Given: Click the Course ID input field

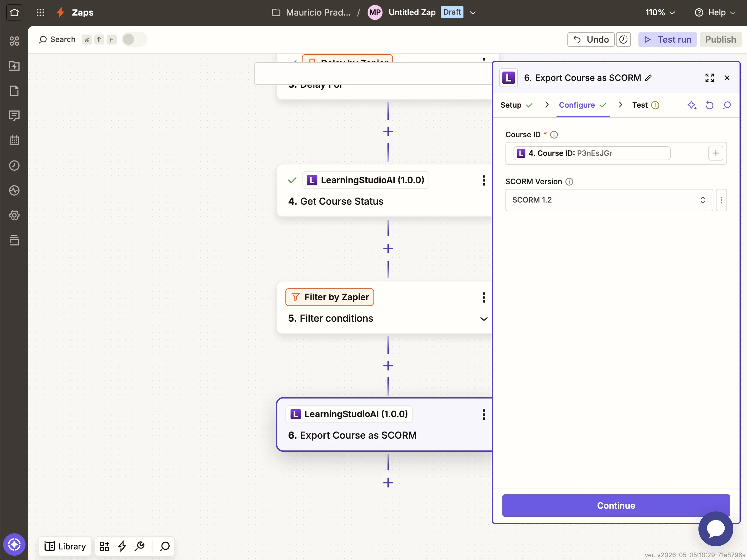Looking at the screenshot, I should 616,153.
